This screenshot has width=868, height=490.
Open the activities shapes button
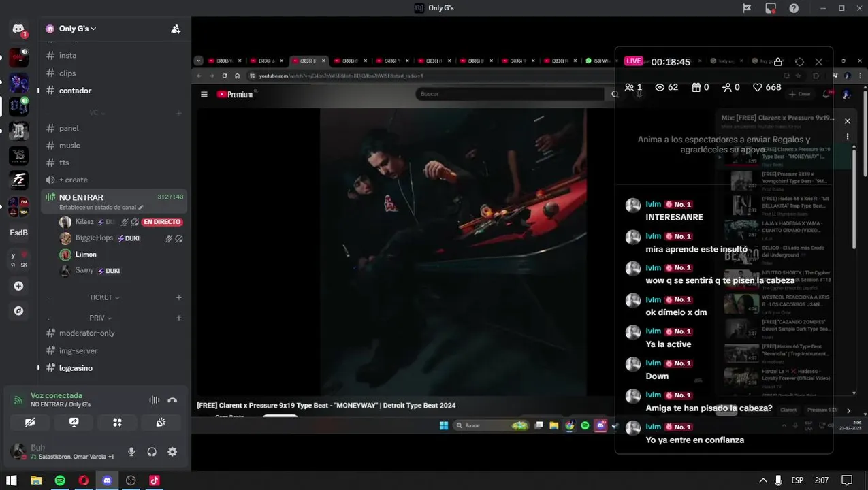tap(117, 423)
